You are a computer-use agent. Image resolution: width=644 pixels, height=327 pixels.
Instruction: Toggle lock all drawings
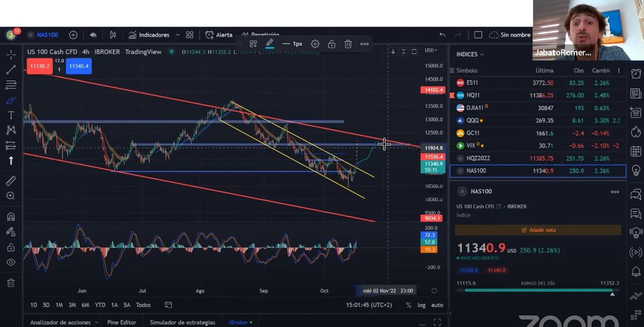click(11, 247)
